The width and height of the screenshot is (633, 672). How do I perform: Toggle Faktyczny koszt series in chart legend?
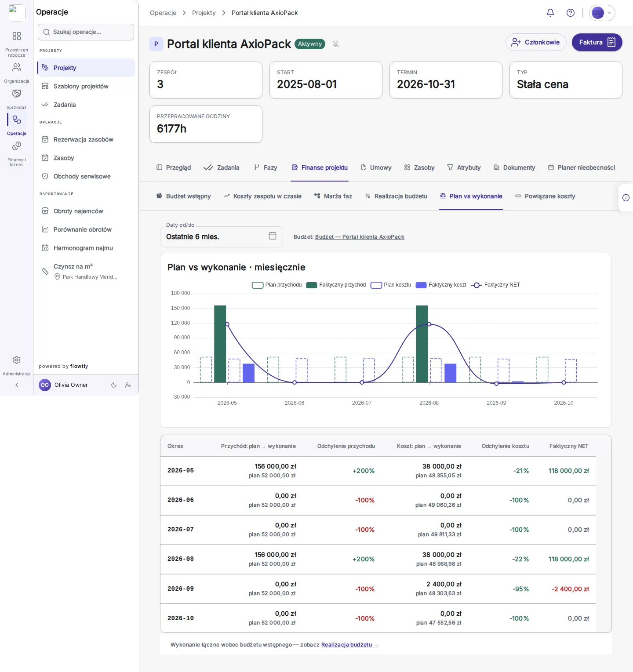441,285
